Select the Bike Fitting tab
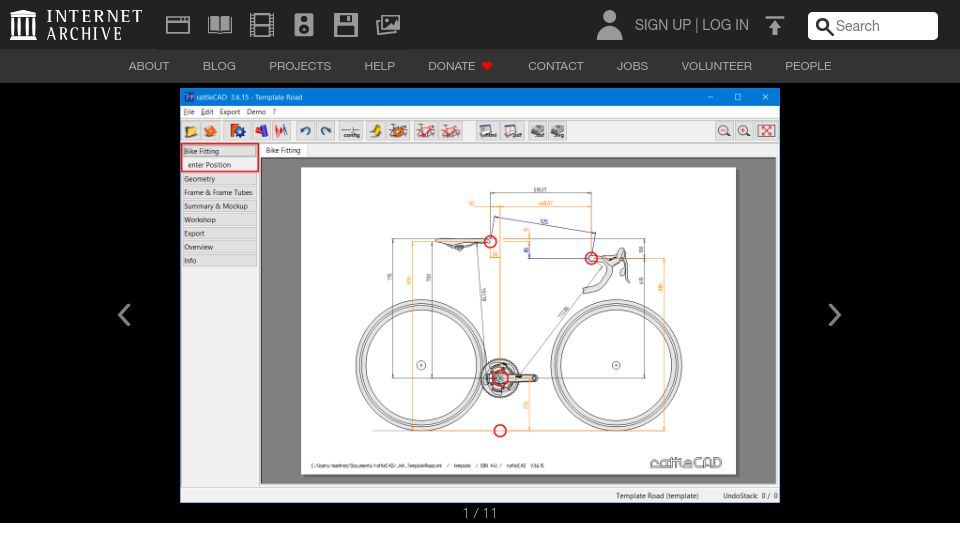The width and height of the screenshot is (960, 540). click(x=283, y=151)
